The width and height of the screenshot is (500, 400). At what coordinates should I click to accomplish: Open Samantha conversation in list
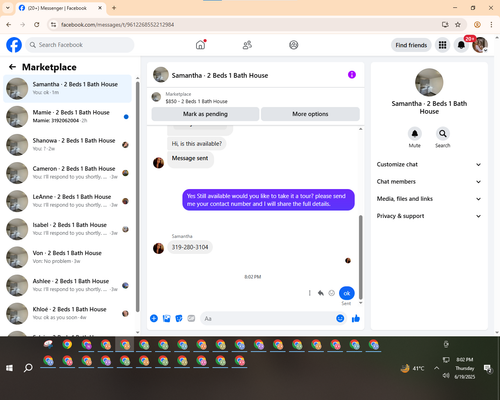(67, 89)
